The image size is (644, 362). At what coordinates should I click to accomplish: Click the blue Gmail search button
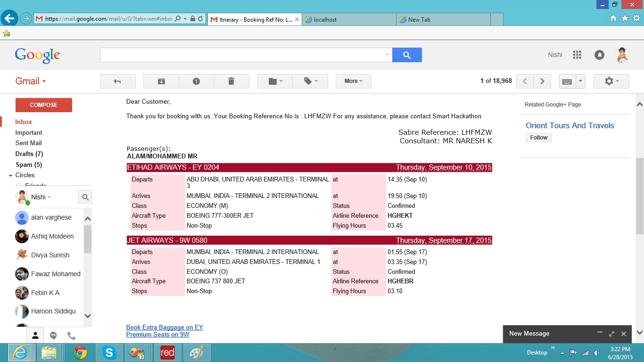(407, 55)
